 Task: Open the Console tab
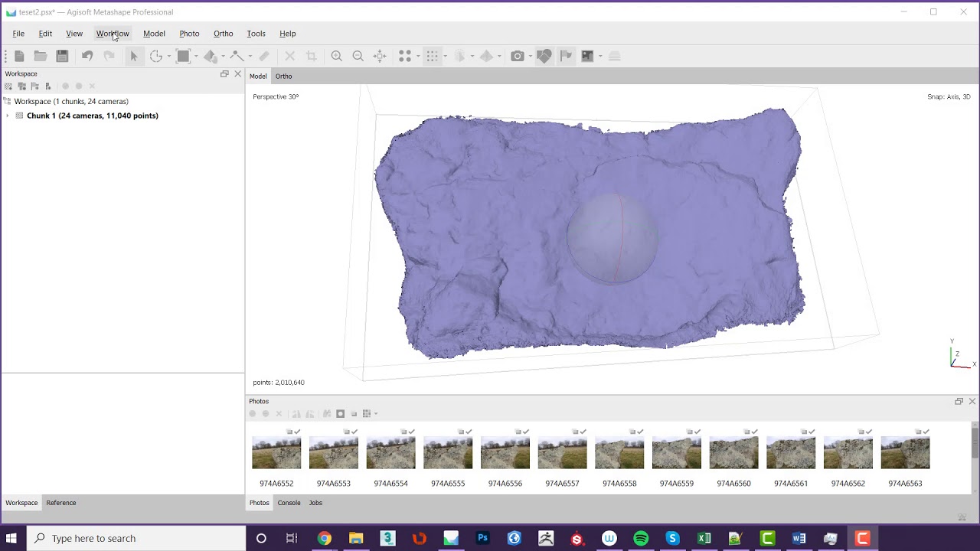tap(289, 503)
